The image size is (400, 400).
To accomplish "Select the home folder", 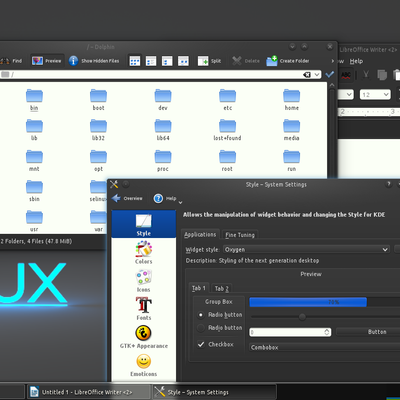I will 292,100.
